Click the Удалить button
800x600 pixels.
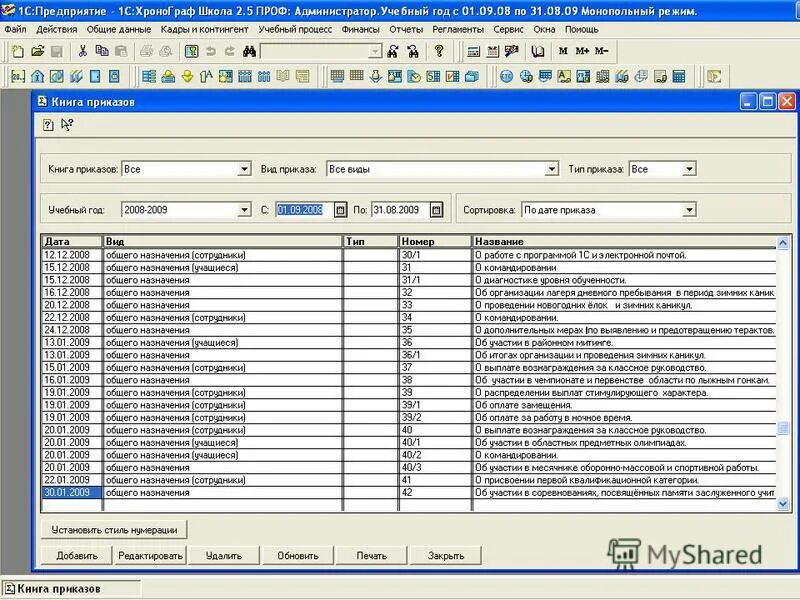(223, 556)
